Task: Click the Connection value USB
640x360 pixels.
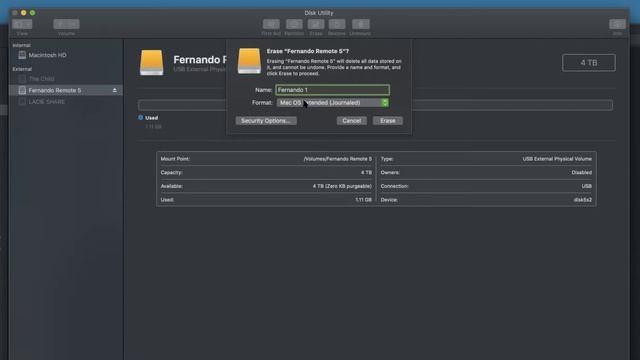Action: click(x=587, y=186)
